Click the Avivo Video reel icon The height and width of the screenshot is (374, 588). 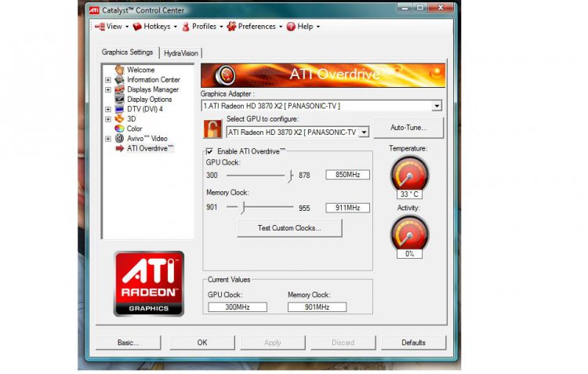(120, 139)
